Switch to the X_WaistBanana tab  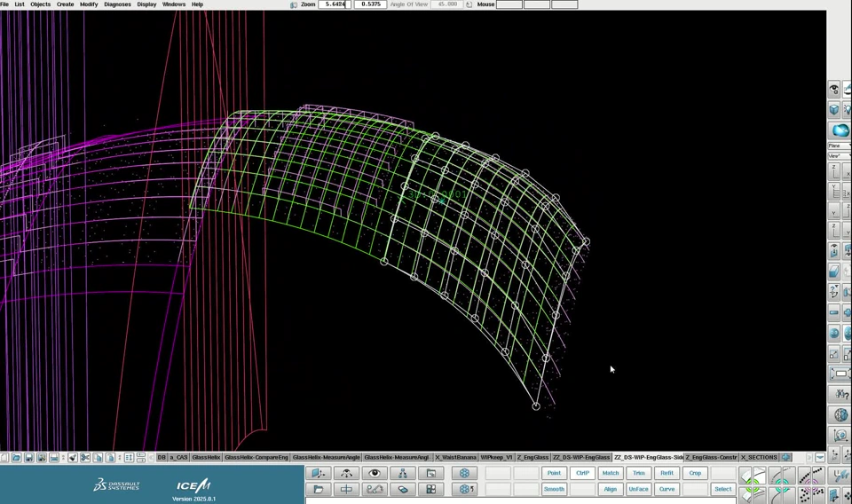pyautogui.click(x=455, y=458)
